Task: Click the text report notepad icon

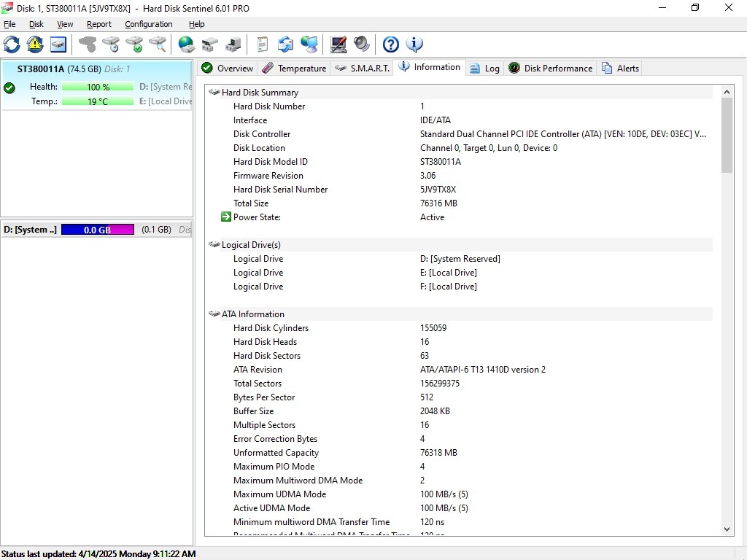Action: coord(262,44)
